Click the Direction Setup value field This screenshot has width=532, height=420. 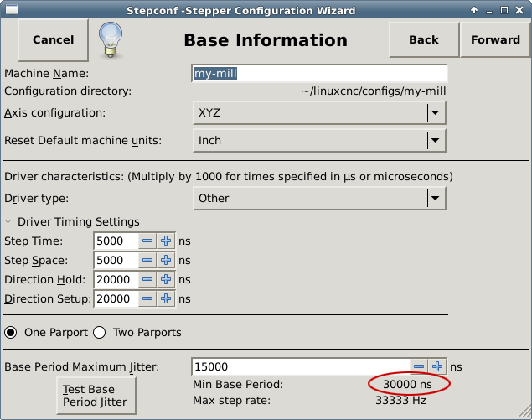116,299
